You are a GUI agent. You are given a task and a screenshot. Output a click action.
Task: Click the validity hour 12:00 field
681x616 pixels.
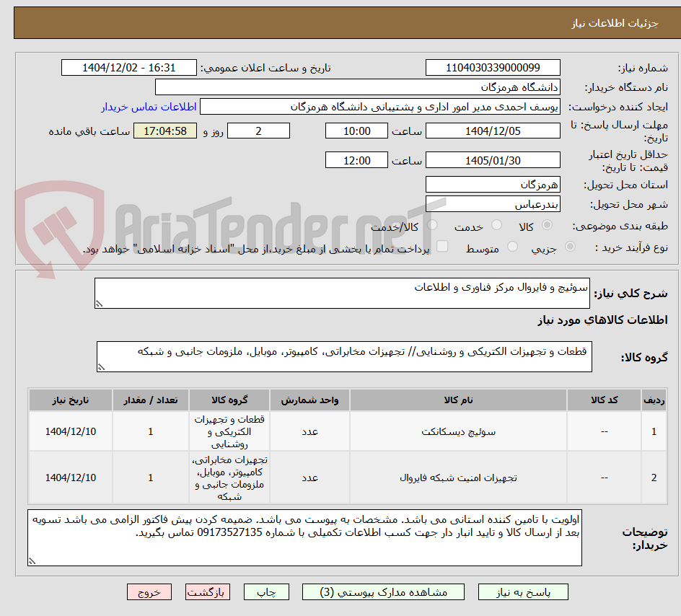[356, 160]
